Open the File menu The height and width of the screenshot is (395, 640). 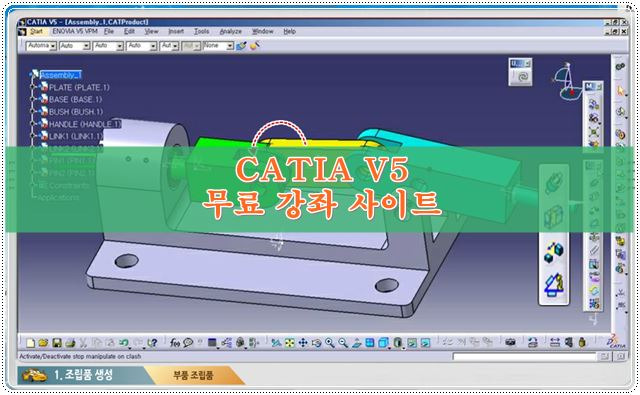109,31
